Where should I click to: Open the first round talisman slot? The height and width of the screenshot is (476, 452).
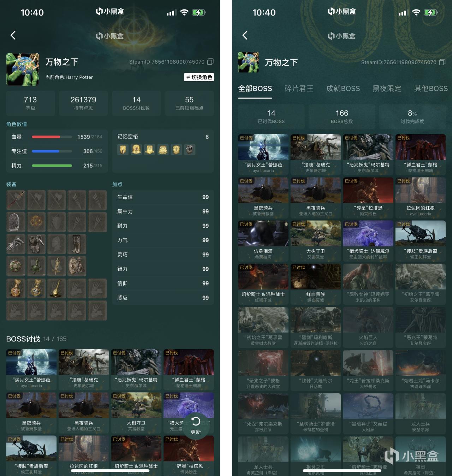pyautogui.click(x=16, y=266)
